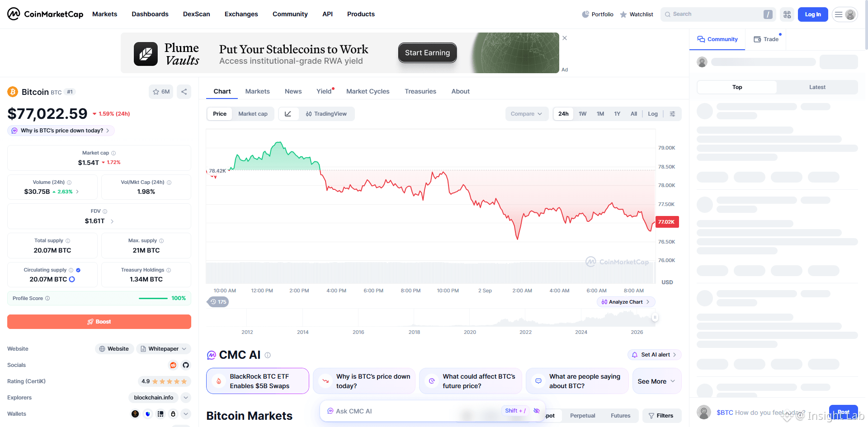Image resolution: width=868 pixels, height=427 pixels.
Task: Click the share icon next to Bitcoin
Action: tap(184, 92)
